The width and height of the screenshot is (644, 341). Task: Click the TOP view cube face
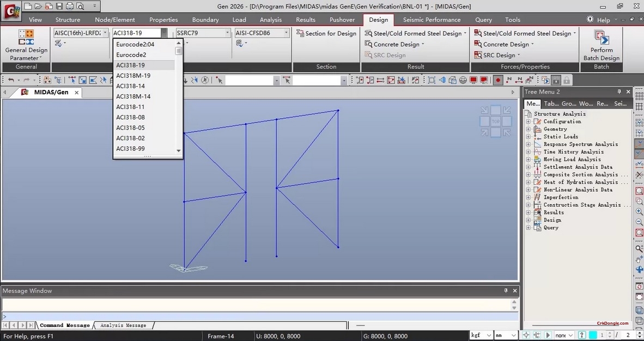(496, 121)
